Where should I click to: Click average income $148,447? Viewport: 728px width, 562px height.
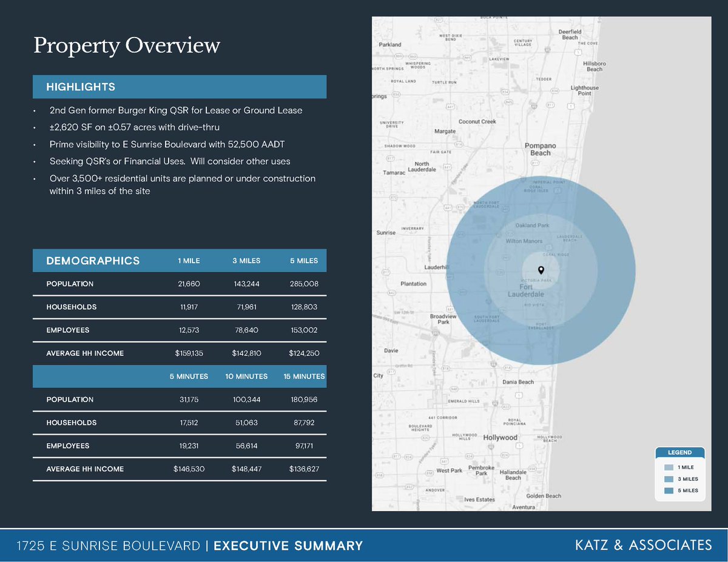click(246, 469)
